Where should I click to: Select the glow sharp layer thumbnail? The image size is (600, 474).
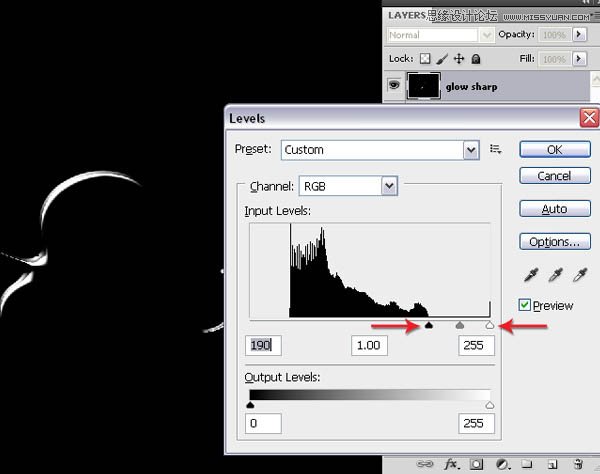423,86
